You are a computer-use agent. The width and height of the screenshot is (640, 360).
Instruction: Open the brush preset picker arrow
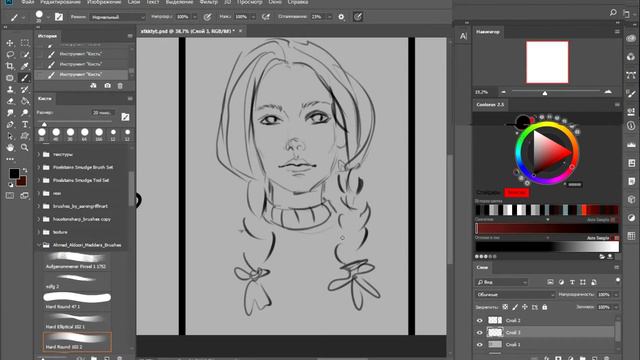click(x=48, y=17)
